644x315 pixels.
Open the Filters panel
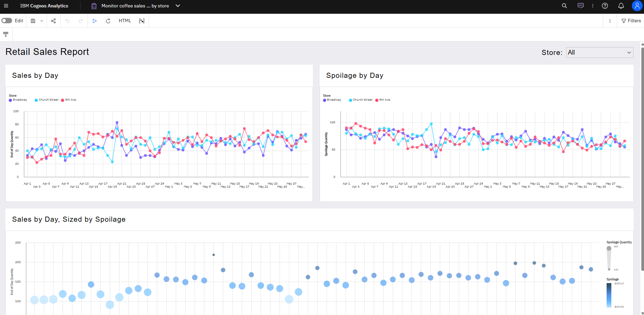(631, 21)
